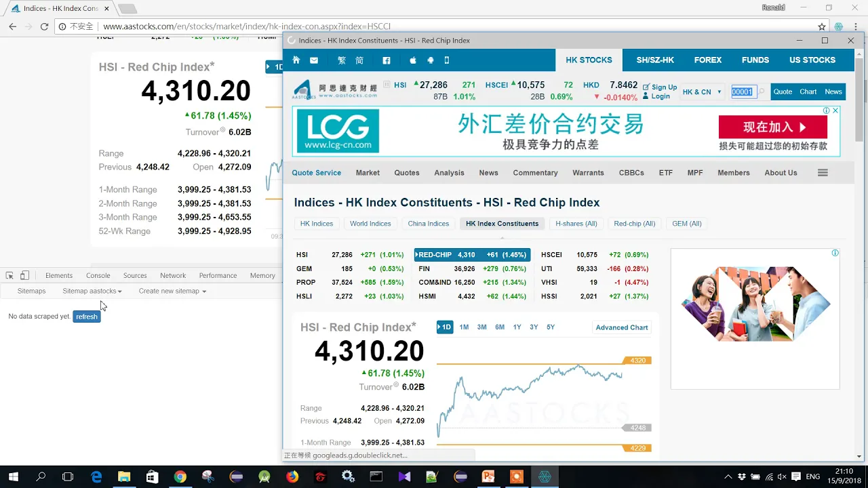The width and height of the screenshot is (868, 488).
Task: Toggle the DevTools device toolbar icon
Action: [24, 275]
